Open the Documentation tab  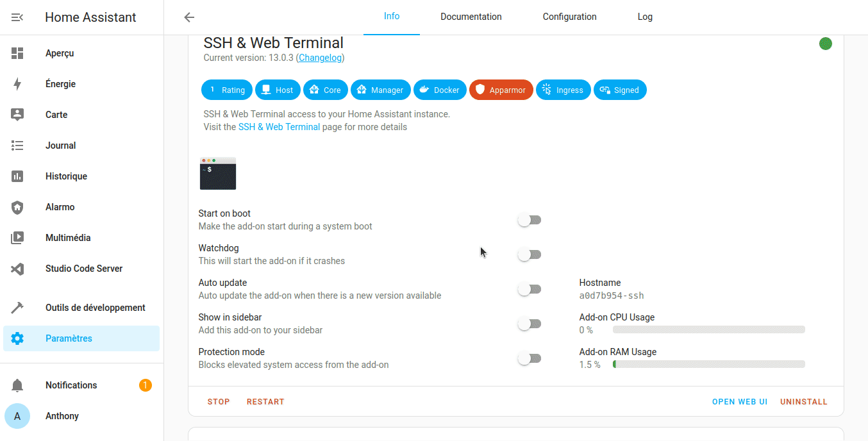pos(471,17)
